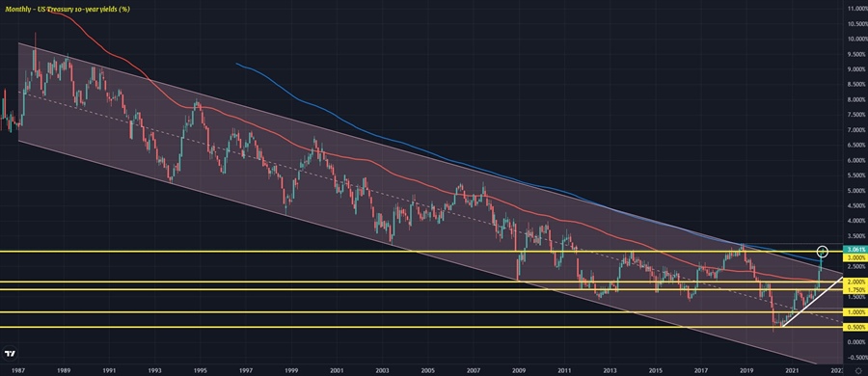Click the yellow 1.000% price label
This screenshot has width=868, height=376.
tap(855, 312)
